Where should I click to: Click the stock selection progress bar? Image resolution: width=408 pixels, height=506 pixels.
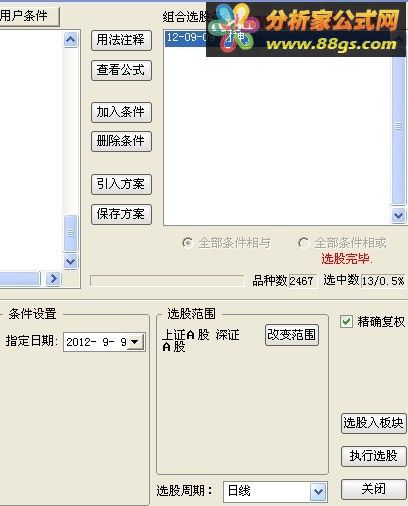coord(167,281)
